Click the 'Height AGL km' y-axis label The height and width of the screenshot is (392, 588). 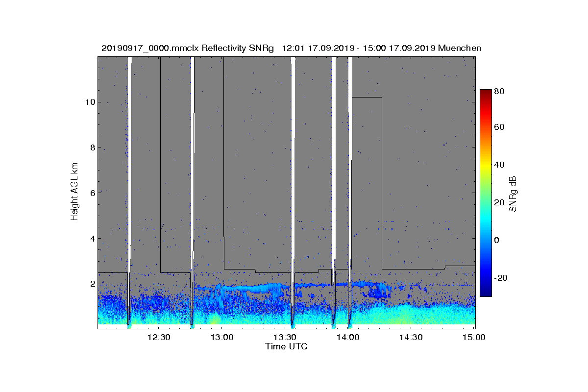point(74,192)
